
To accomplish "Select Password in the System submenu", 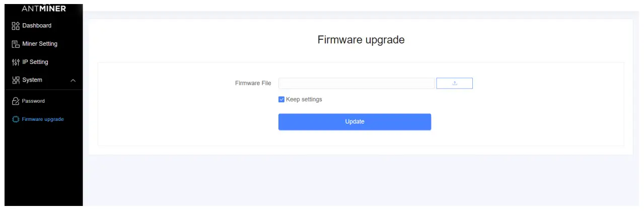I will point(33,101).
